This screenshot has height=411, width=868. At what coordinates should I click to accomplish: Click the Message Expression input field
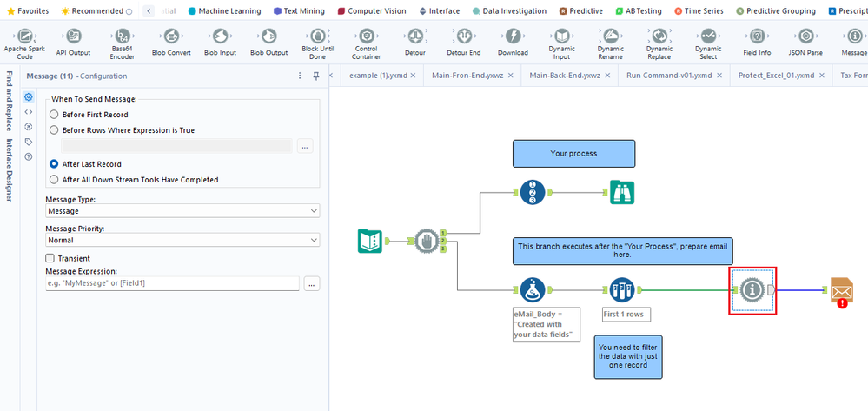click(172, 283)
